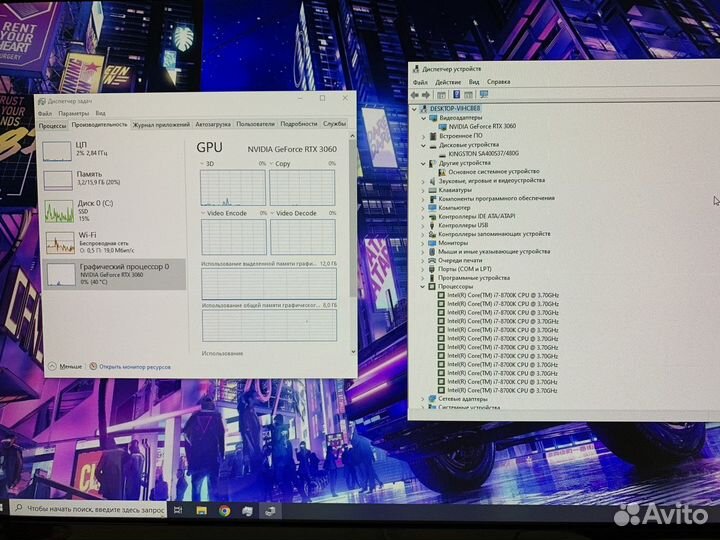Click the scan for hardware changes monitor icon
720x540 pixels.
point(484,95)
